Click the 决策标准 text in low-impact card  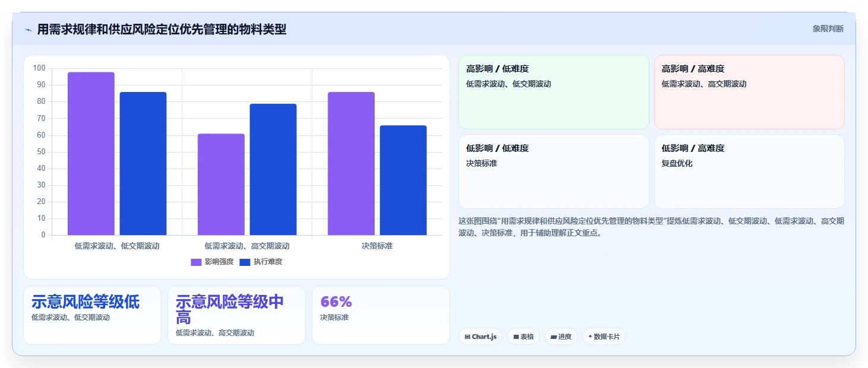[x=481, y=163]
